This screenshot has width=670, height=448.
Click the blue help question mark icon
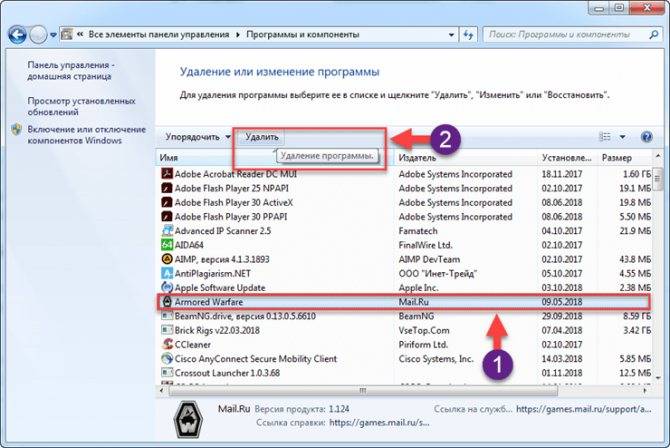(x=646, y=137)
